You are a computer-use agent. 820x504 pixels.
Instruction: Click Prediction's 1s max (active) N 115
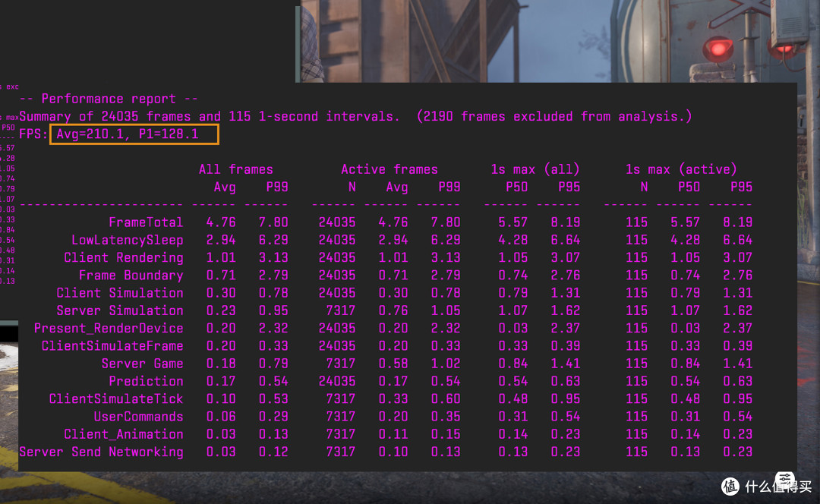pyautogui.click(x=636, y=381)
